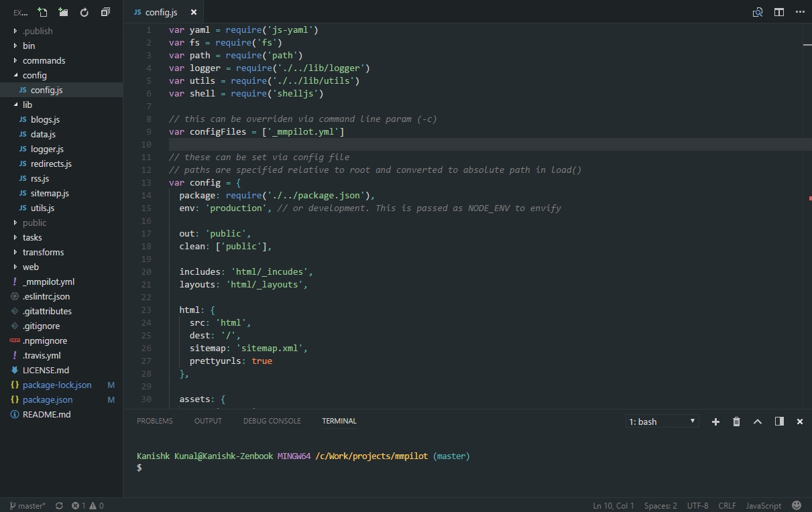This screenshot has height=512, width=812.
Task: Change indentation via 'Spaces: 2' control
Action: coord(660,505)
